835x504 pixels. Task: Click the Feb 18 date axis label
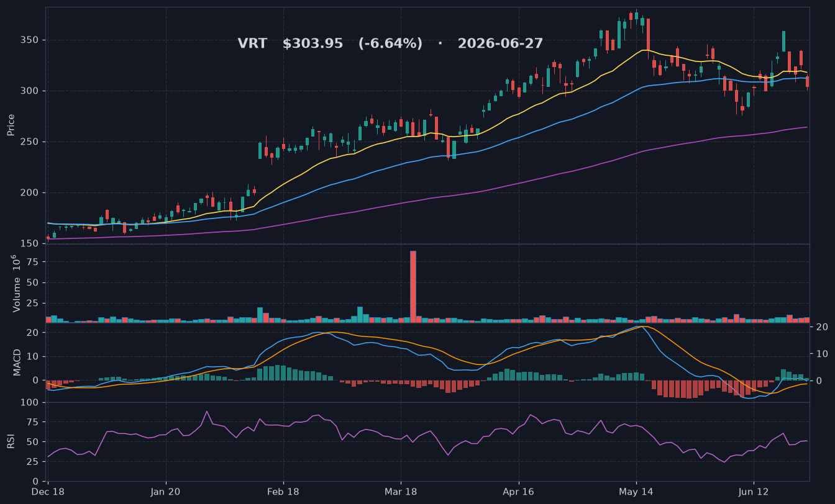(283, 492)
